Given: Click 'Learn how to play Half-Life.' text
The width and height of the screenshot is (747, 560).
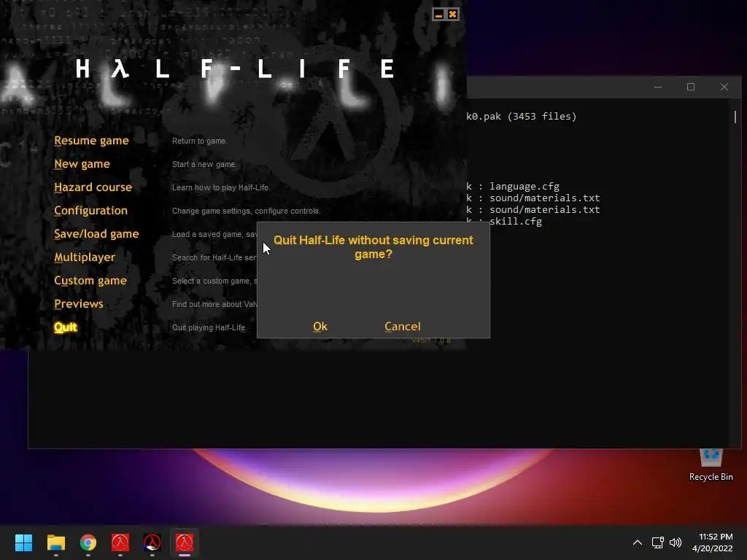Looking at the screenshot, I should pos(221,187).
